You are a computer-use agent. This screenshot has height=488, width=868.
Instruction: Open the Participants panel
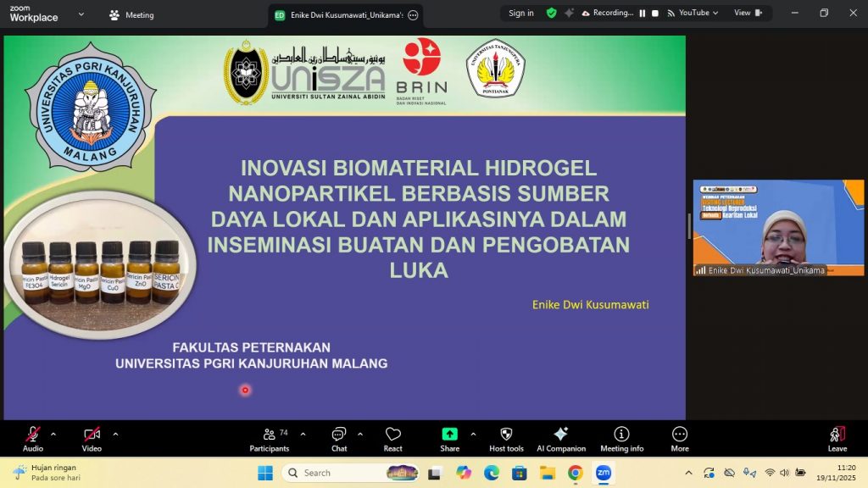(270, 438)
